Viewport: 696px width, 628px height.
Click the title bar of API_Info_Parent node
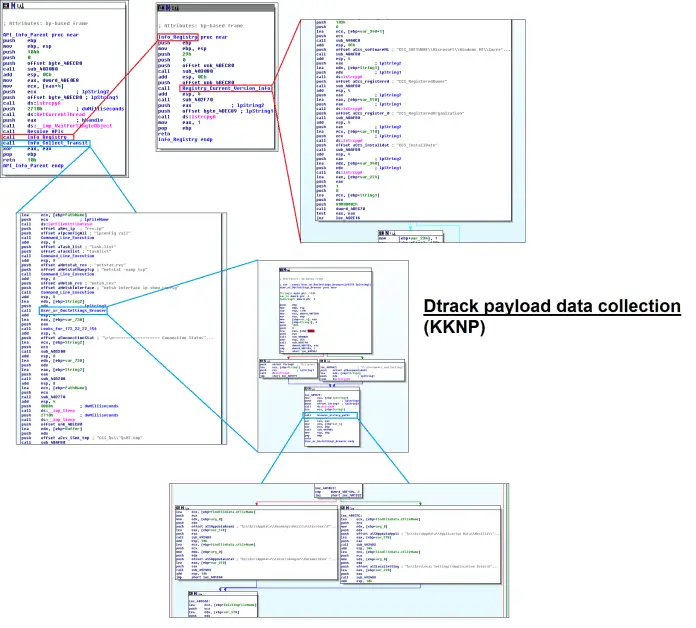tap(64, 5)
